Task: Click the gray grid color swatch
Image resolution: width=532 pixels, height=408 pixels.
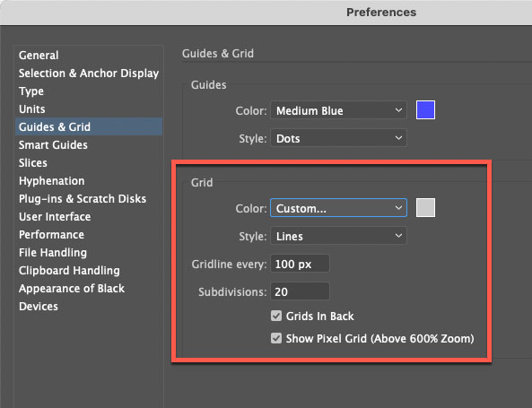Action: pyautogui.click(x=425, y=207)
